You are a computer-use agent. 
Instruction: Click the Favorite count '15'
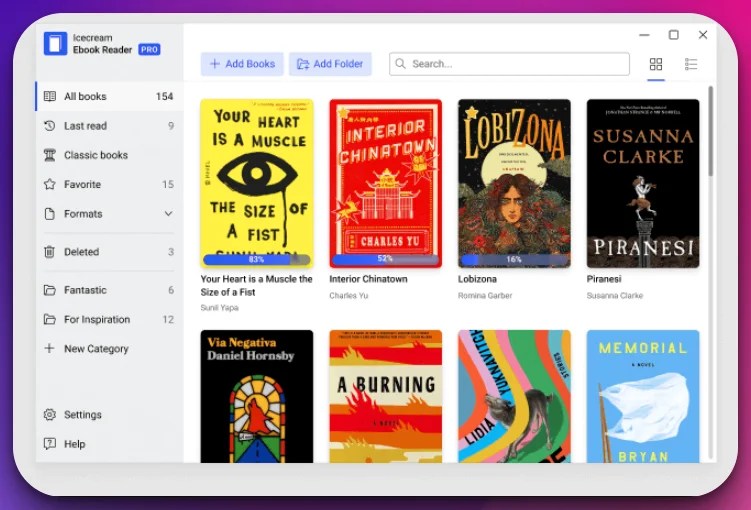pyautogui.click(x=168, y=184)
